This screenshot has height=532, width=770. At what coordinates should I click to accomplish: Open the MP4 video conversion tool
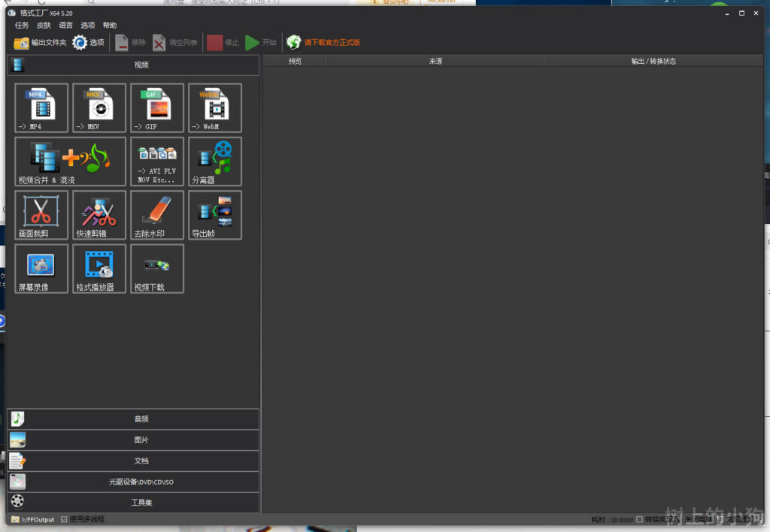click(x=41, y=107)
